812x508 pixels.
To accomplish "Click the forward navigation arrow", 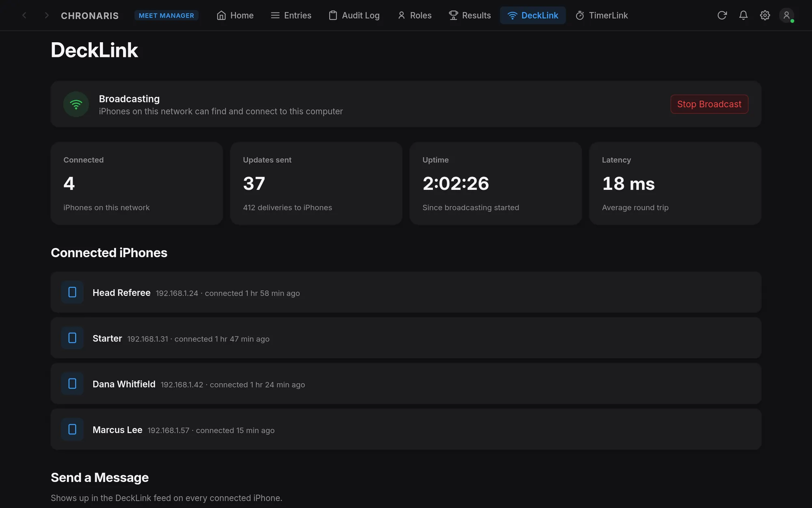I will point(47,15).
